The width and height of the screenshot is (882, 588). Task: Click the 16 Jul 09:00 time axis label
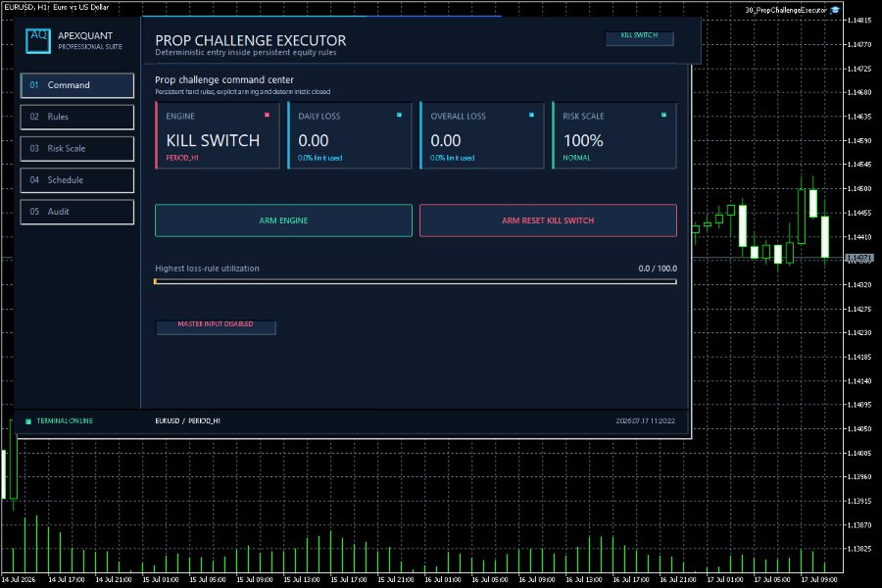click(537, 579)
